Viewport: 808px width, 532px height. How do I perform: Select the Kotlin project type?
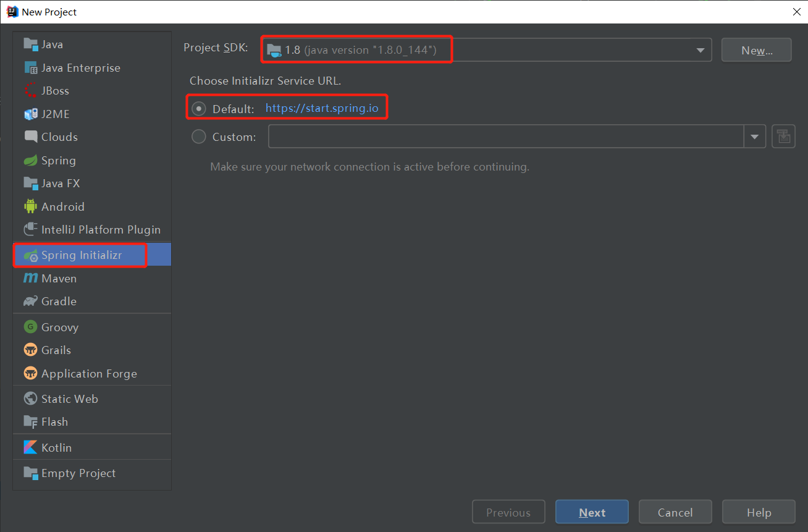(56, 446)
